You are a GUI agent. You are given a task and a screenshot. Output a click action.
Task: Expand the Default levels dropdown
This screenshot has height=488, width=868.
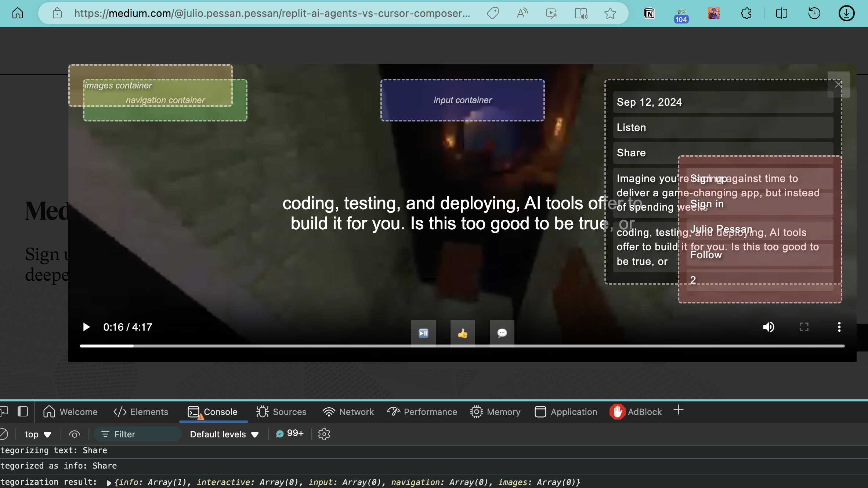224,434
